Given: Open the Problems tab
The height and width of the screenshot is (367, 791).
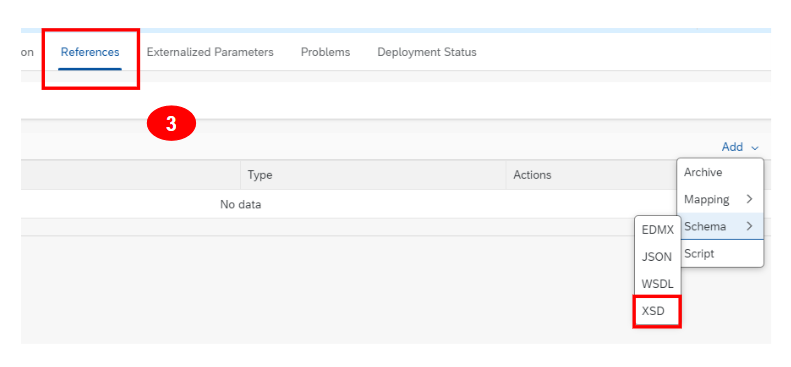Looking at the screenshot, I should point(325,52).
